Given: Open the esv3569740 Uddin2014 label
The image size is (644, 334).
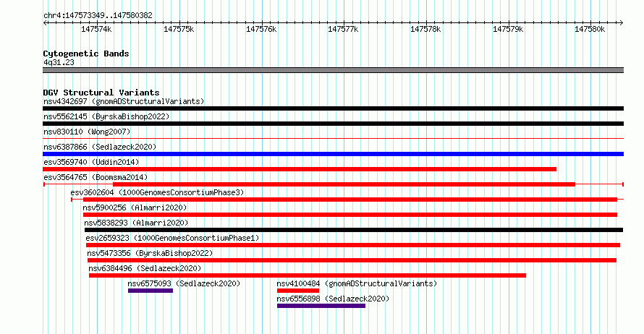Looking at the screenshot, I should [x=91, y=162].
